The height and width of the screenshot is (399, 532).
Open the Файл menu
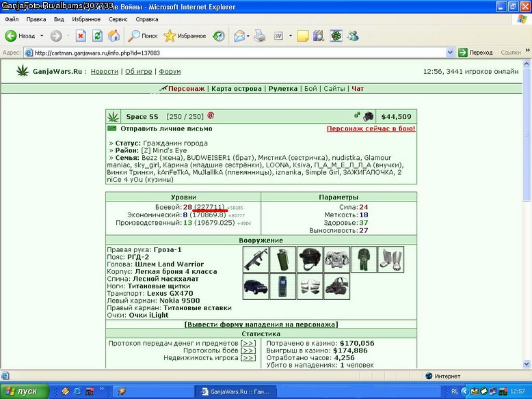click(x=12, y=19)
